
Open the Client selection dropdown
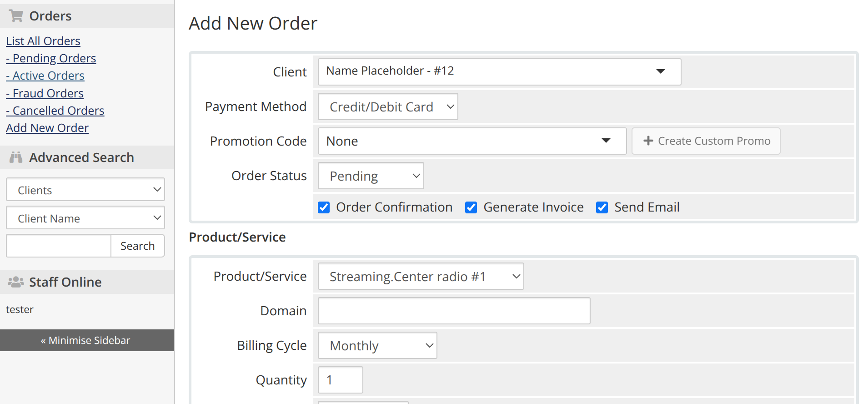[x=499, y=71]
